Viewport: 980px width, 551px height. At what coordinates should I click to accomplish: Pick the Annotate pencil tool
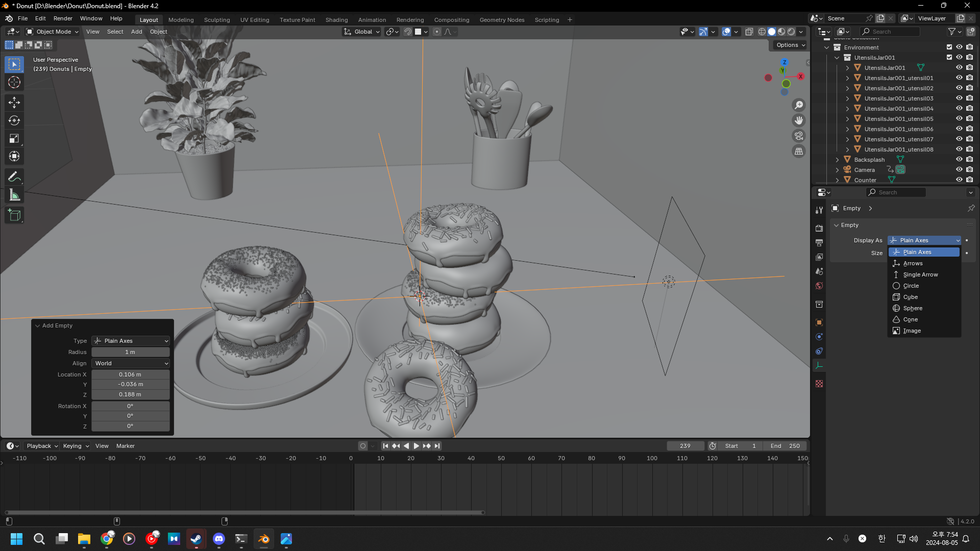coord(14,177)
